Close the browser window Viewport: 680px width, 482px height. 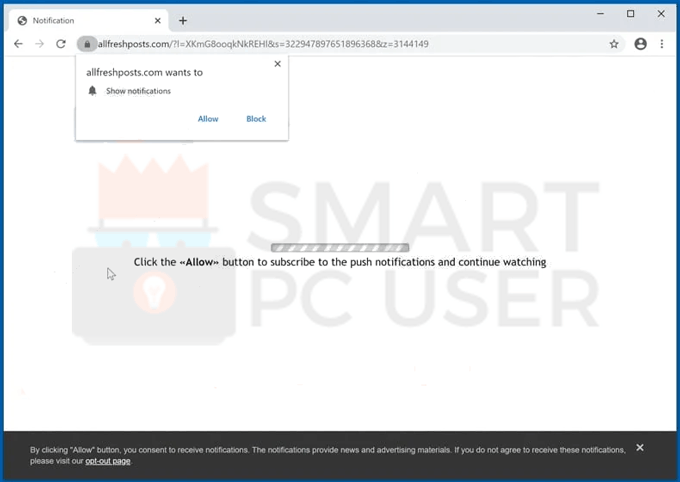(661, 14)
